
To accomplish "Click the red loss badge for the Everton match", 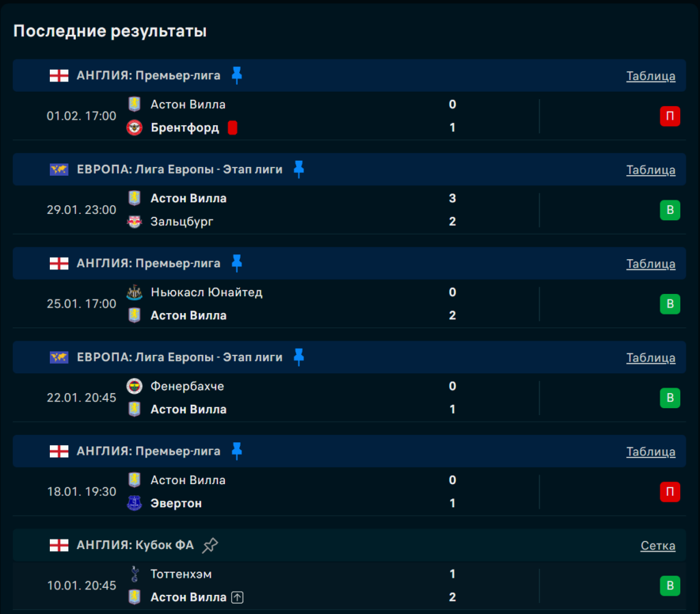I will [x=670, y=492].
